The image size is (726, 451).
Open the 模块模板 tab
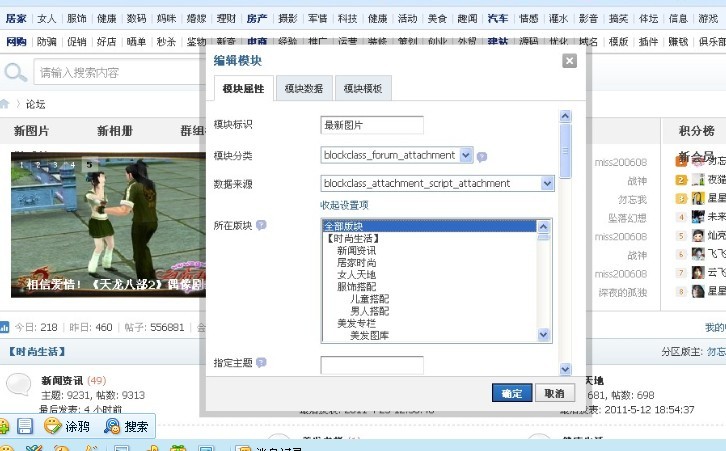pyautogui.click(x=363, y=88)
